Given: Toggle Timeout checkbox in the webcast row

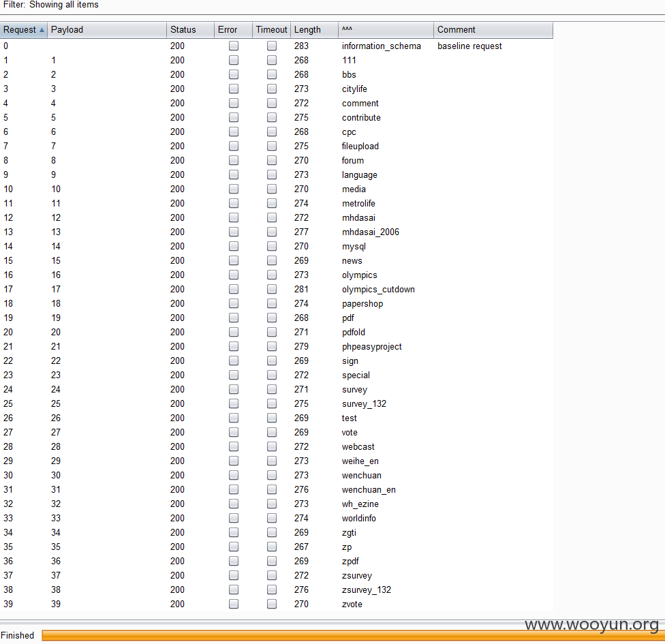Looking at the screenshot, I should coord(272,446).
